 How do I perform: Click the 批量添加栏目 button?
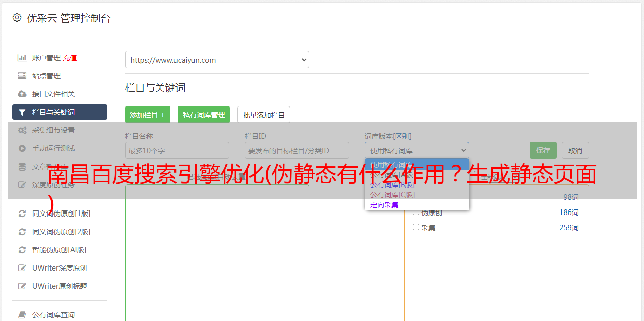pyautogui.click(x=264, y=115)
